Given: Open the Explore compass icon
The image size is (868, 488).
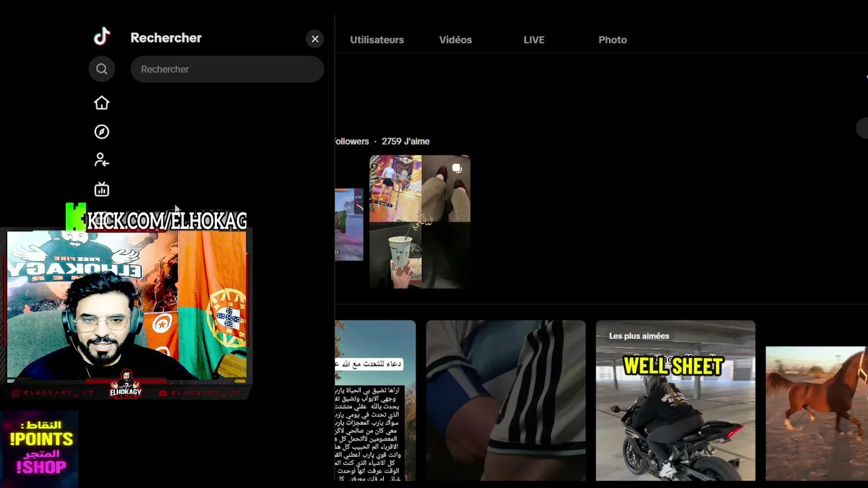Looking at the screenshot, I should tap(102, 131).
